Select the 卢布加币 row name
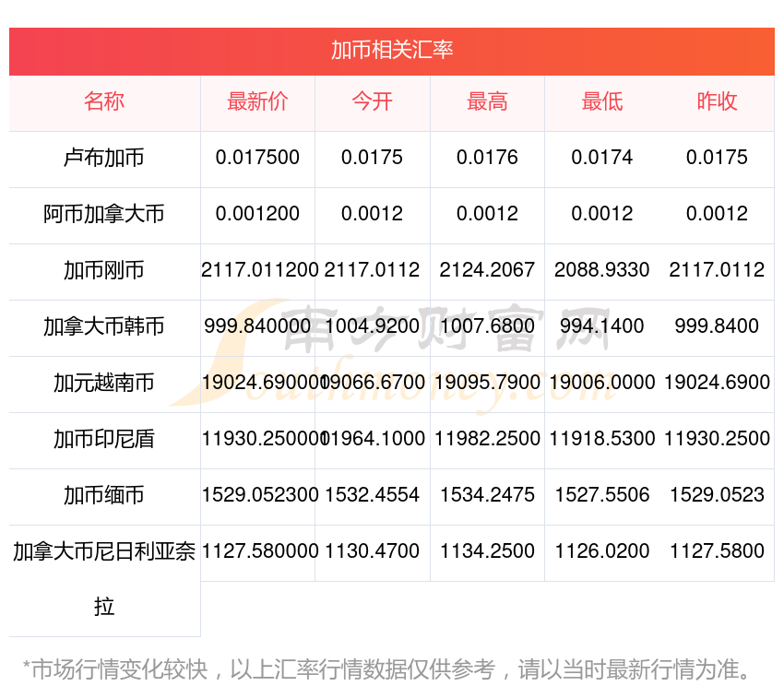 tap(104, 158)
